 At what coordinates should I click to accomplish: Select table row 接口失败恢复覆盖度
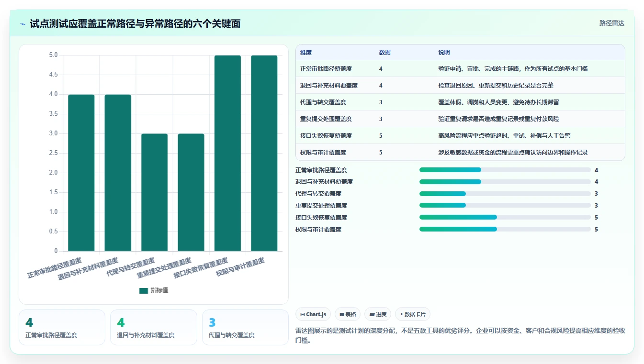point(460,135)
